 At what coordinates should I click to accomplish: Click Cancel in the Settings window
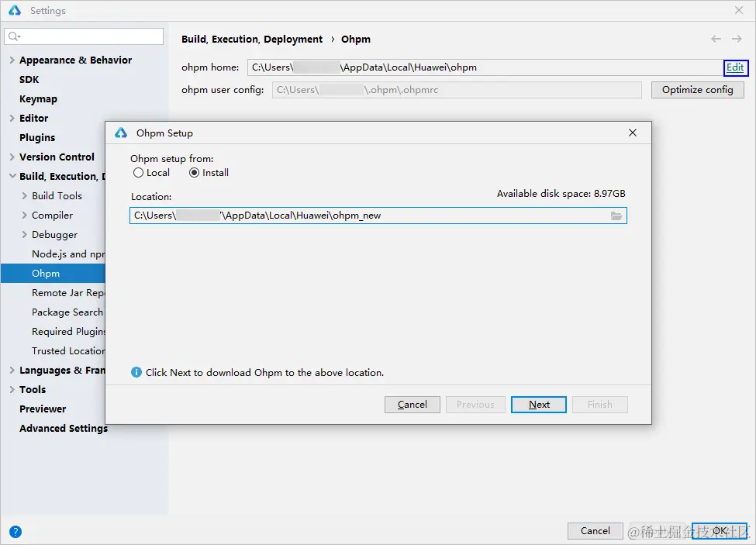click(x=595, y=530)
